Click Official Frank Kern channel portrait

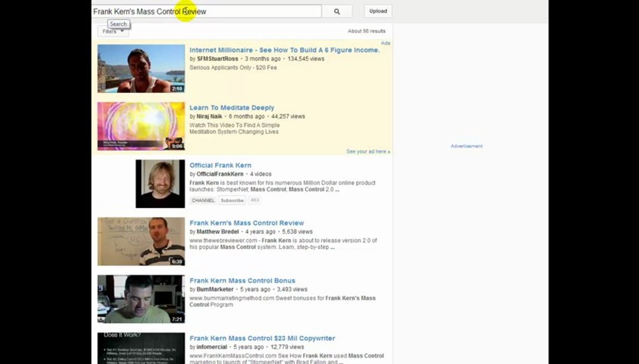160,184
